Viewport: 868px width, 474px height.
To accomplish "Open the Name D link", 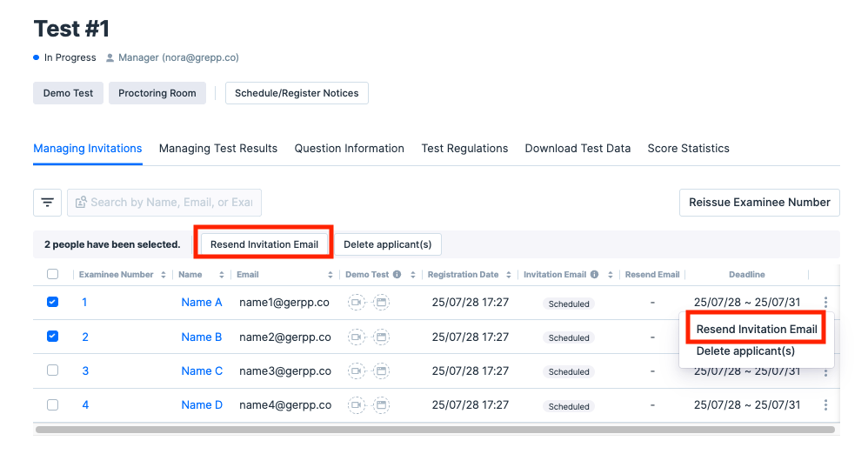I will pos(202,405).
